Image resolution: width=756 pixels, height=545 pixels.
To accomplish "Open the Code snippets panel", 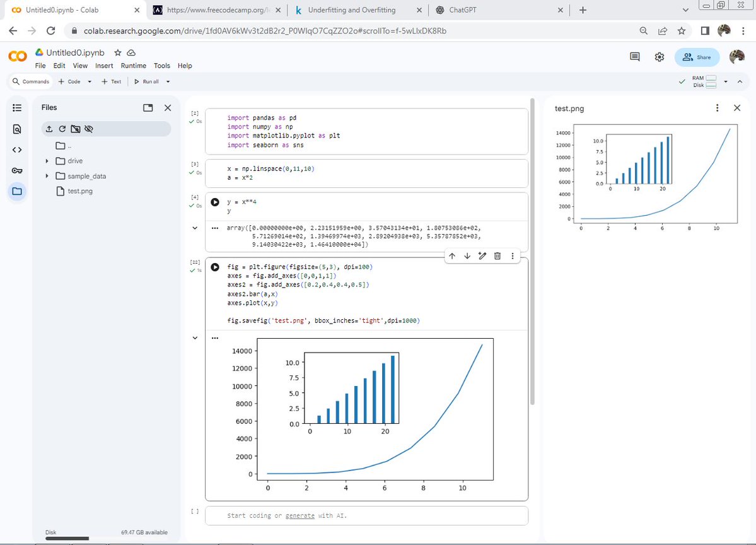I will pos(17,149).
